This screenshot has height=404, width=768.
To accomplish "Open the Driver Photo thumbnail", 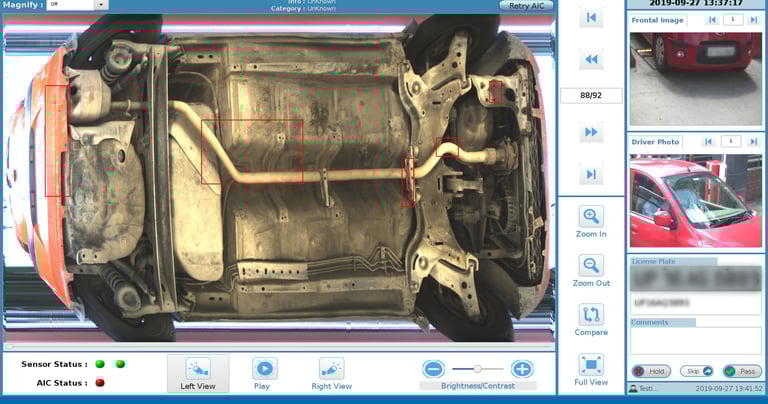I will (x=696, y=201).
